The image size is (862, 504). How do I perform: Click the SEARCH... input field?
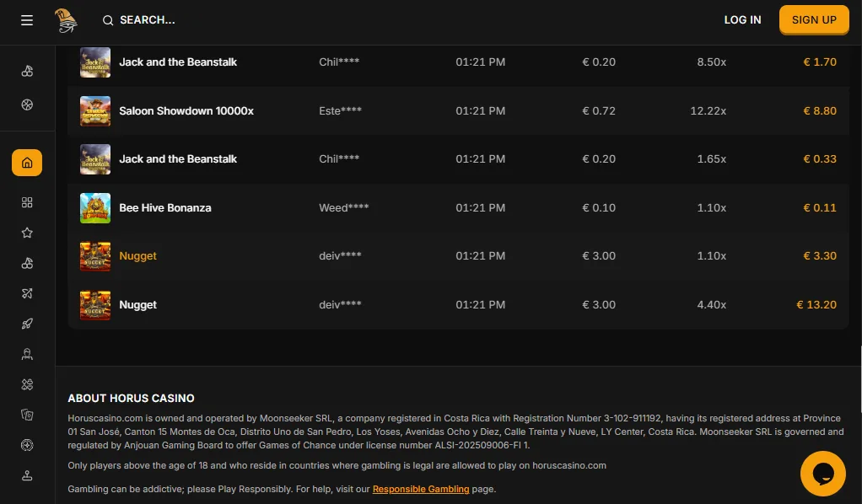(148, 20)
